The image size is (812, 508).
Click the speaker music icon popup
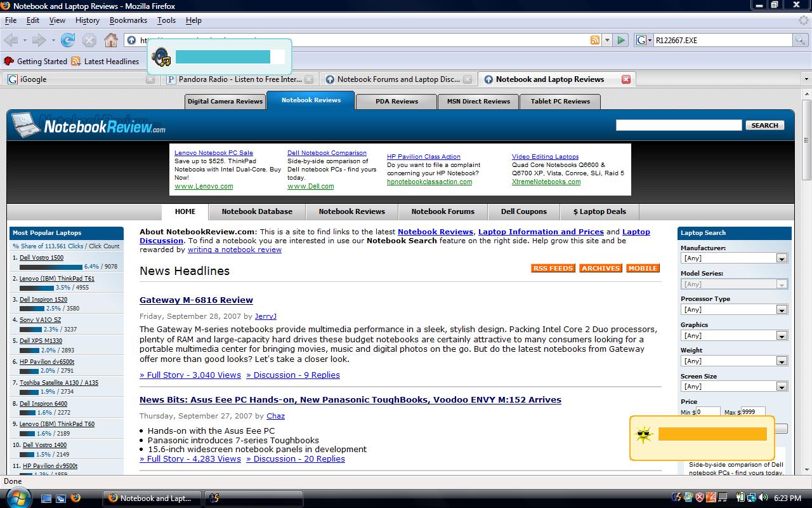162,57
